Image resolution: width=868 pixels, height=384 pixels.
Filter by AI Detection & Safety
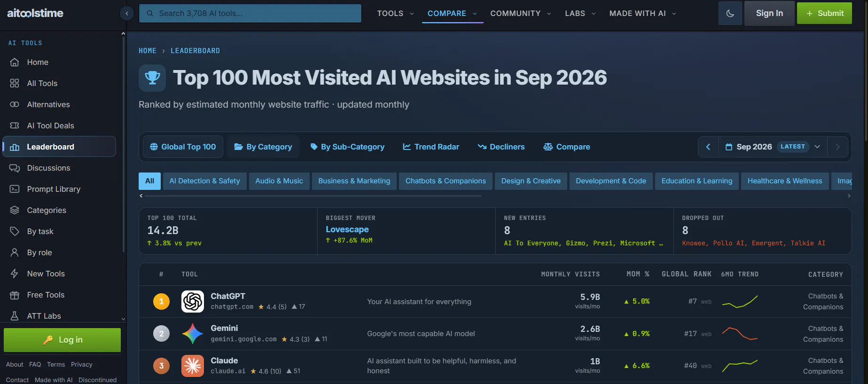click(204, 181)
